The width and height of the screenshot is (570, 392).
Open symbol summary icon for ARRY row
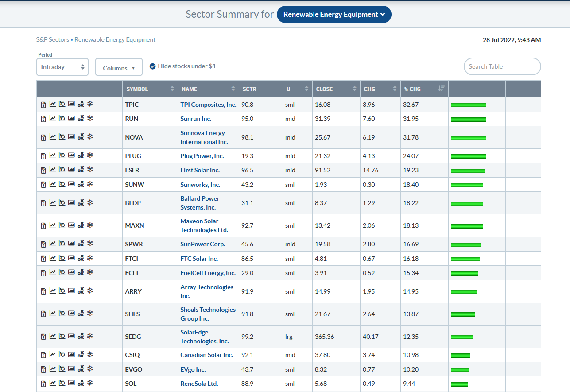pos(43,291)
